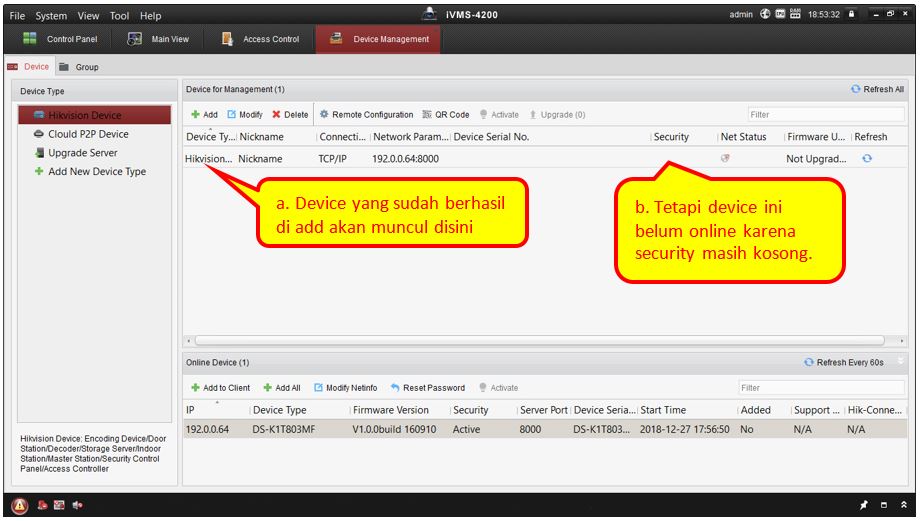Click Modify device button
This screenshot has height=521, width=921.
point(245,115)
